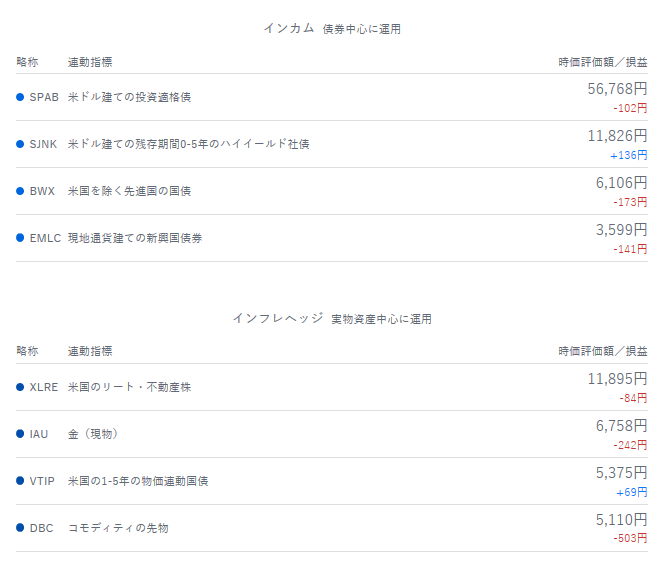Viewport: 666px width, 573px height.
Task: Click the blue dot beside BWX
Action: click(20, 190)
